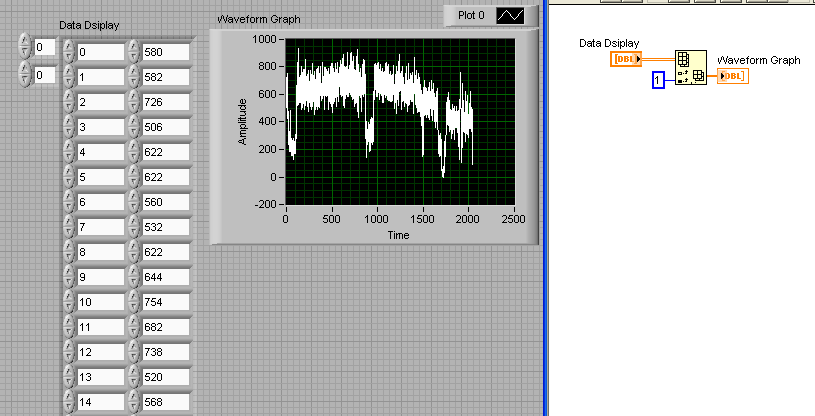Click the array field showing 644

click(166, 277)
